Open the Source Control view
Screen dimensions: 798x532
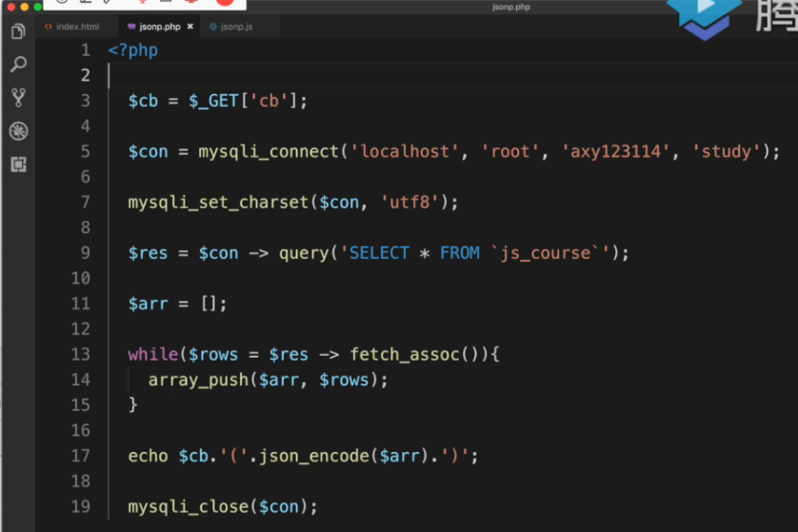tap(18, 97)
